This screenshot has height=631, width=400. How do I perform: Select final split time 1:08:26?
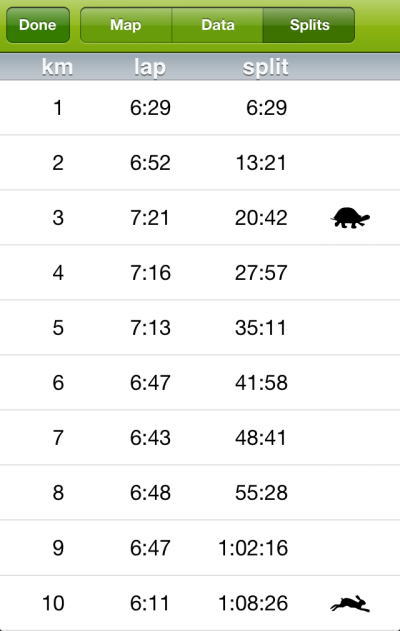point(253,603)
